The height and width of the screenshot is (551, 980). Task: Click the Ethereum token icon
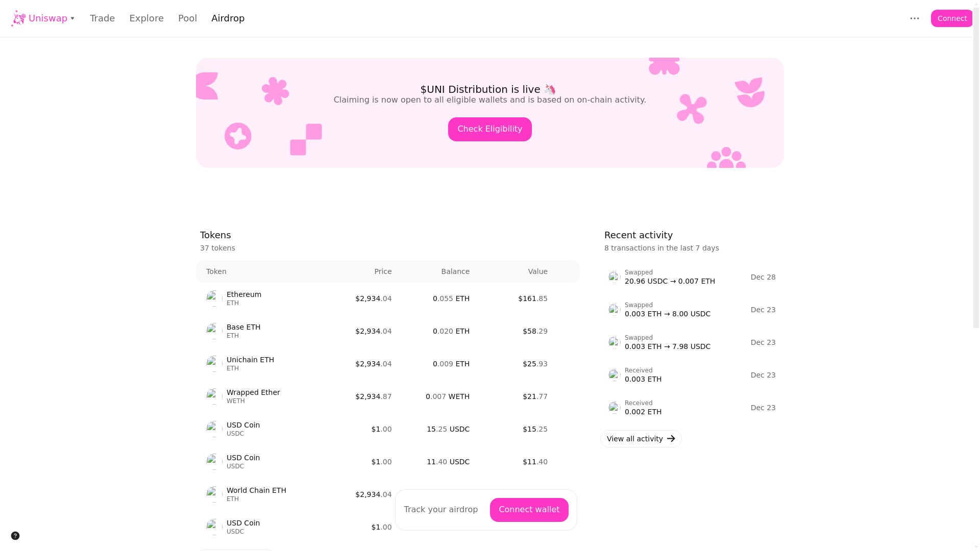pos(214,298)
